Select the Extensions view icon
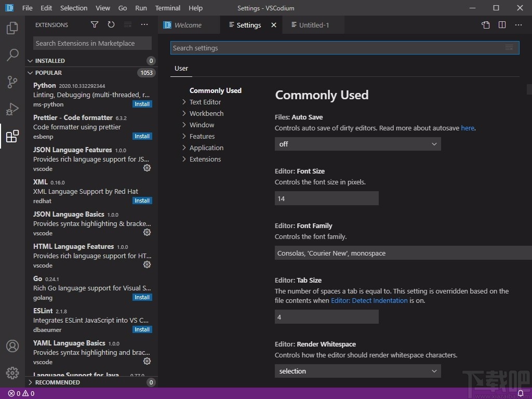 pyautogui.click(x=12, y=136)
